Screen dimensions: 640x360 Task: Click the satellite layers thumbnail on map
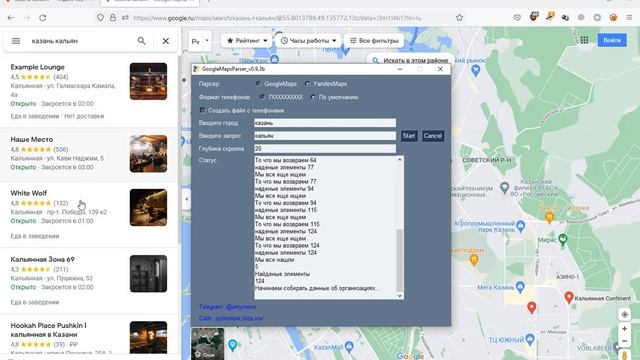[208, 344]
